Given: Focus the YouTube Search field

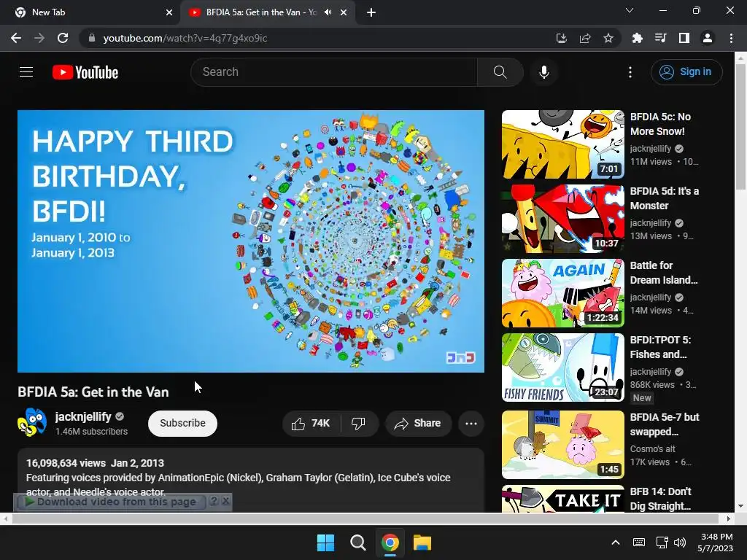Looking at the screenshot, I should 334,72.
